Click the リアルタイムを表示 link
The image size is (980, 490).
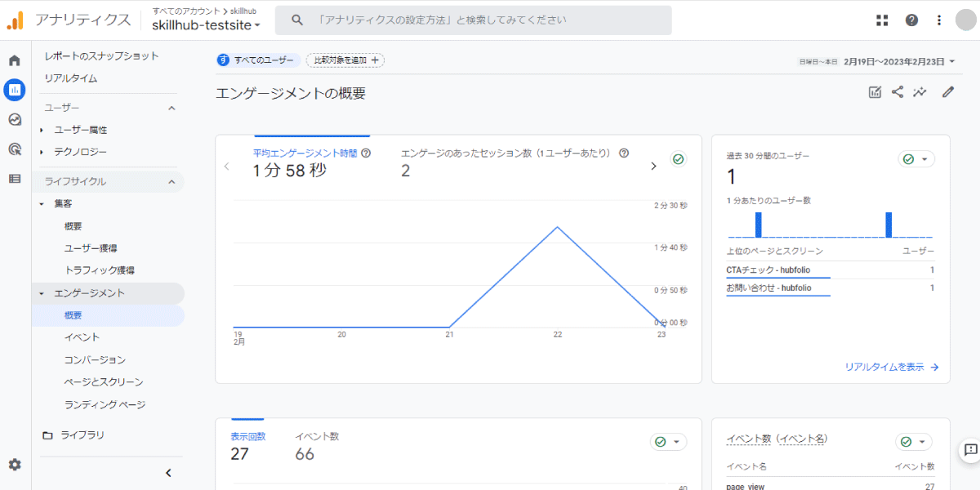click(892, 367)
